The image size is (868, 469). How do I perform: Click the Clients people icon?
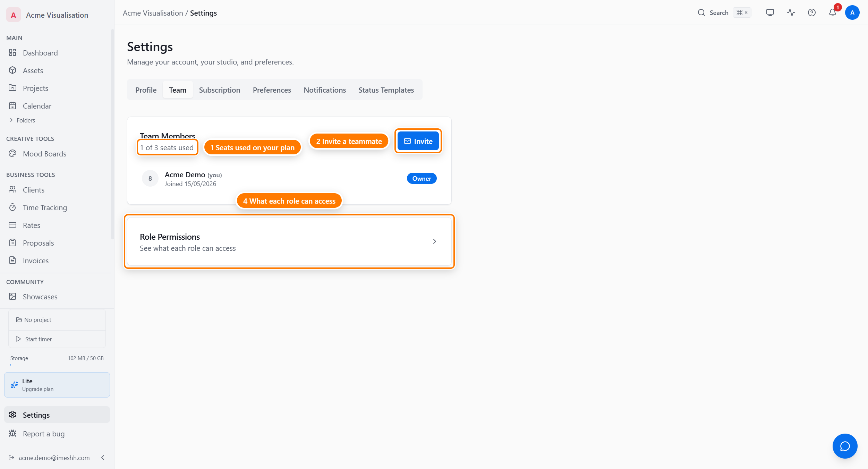click(12, 189)
